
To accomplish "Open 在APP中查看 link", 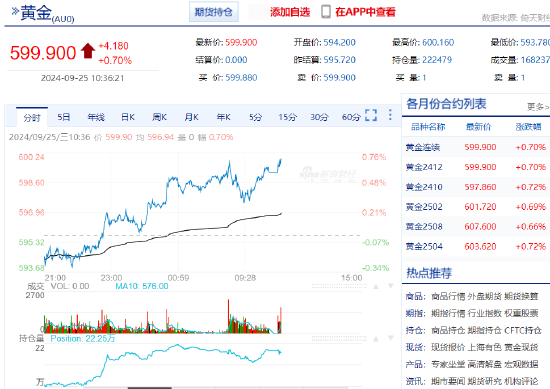I will click(365, 12).
